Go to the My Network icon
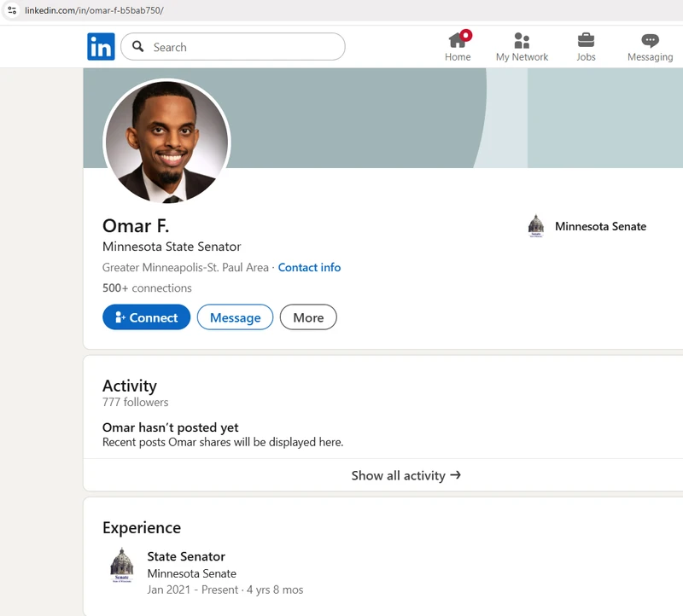683x616 pixels. pos(522,40)
